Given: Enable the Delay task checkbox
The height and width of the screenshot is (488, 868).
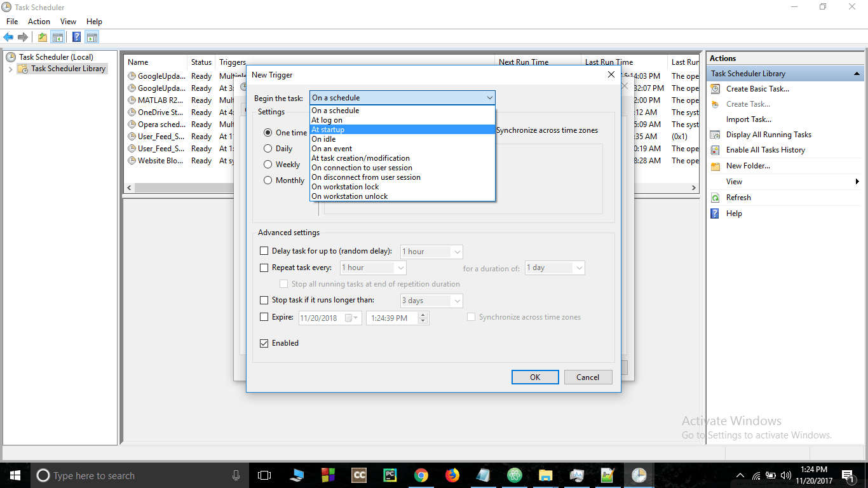Looking at the screenshot, I should [x=264, y=252].
